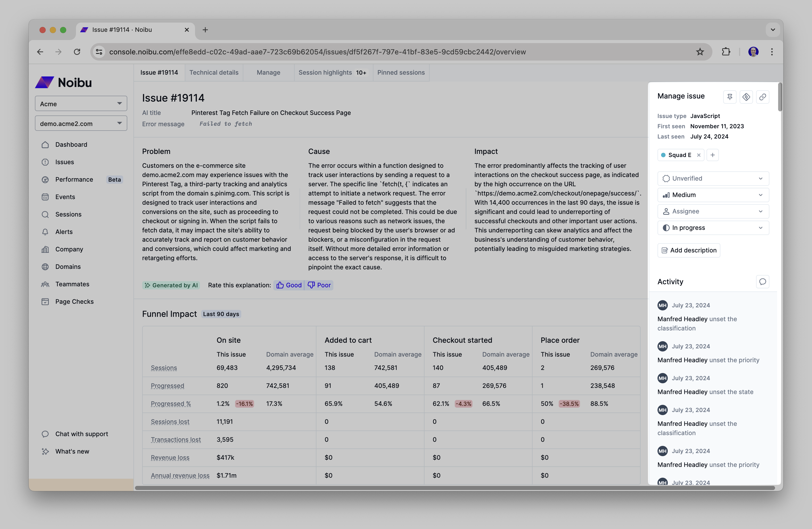Open the demo.acme2.com domain selector
Image resolution: width=812 pixels, height=529 pixels.
81,123
